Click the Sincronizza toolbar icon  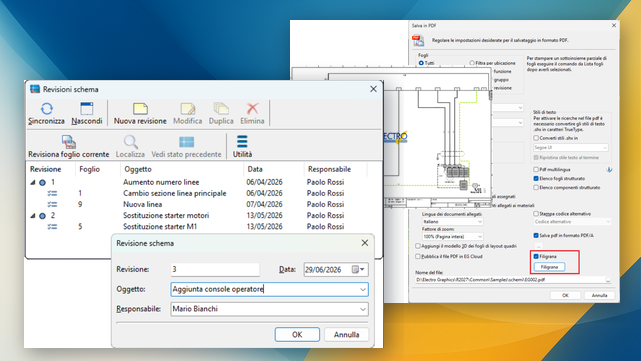click(x=47, y=109)
